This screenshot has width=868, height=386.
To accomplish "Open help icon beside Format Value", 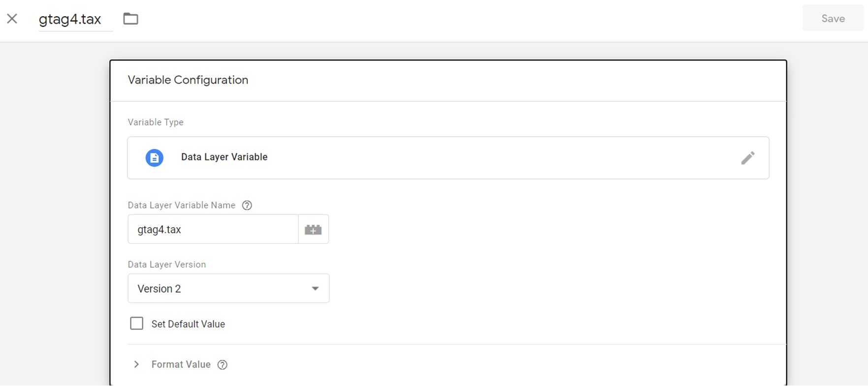I will 223,365.
